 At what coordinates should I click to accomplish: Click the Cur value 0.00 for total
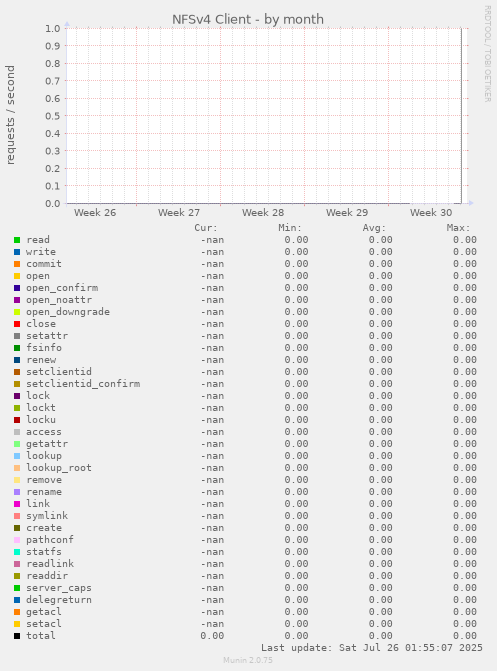212,636
